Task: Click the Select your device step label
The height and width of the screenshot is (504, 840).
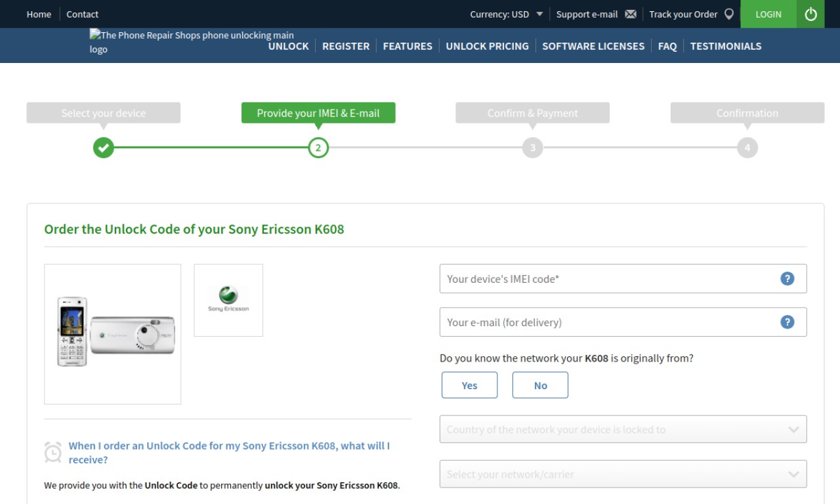Action: 104,113
